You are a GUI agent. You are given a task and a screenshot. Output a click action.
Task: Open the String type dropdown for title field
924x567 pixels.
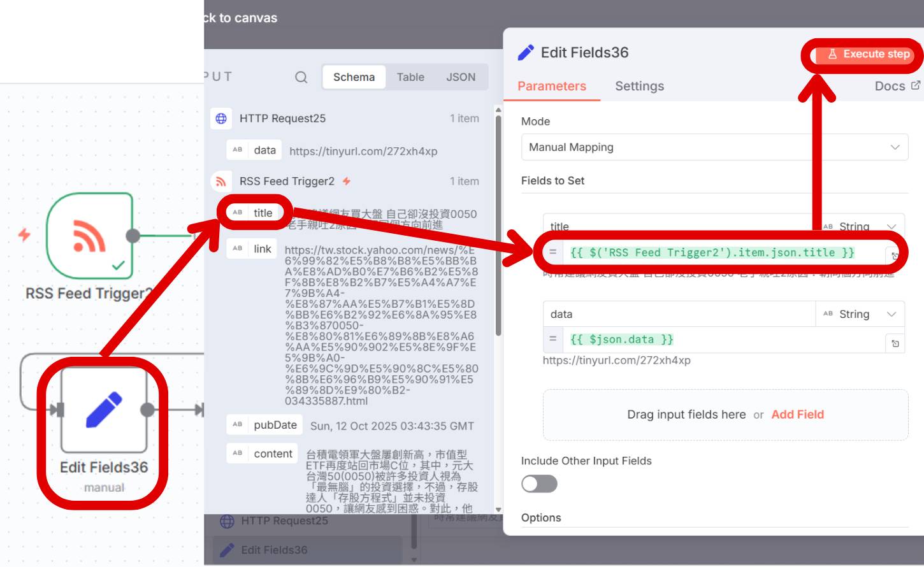point(860,226)
